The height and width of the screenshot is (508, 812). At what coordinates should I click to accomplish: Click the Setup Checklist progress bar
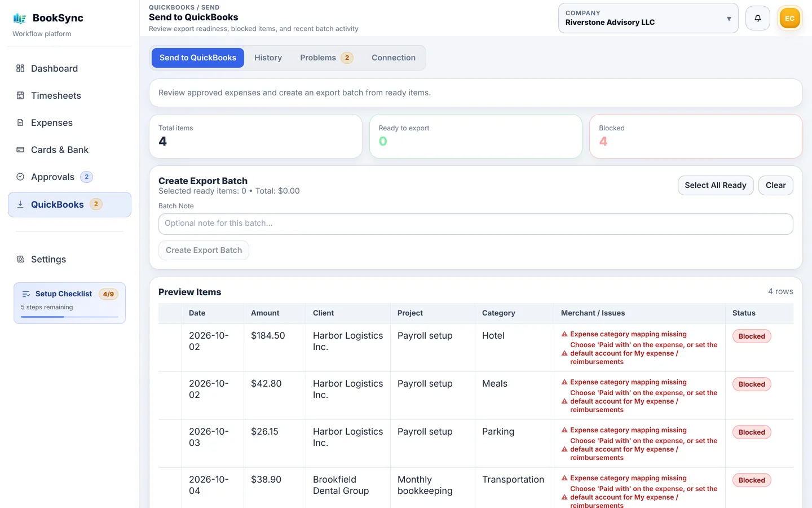coord(69,317)
